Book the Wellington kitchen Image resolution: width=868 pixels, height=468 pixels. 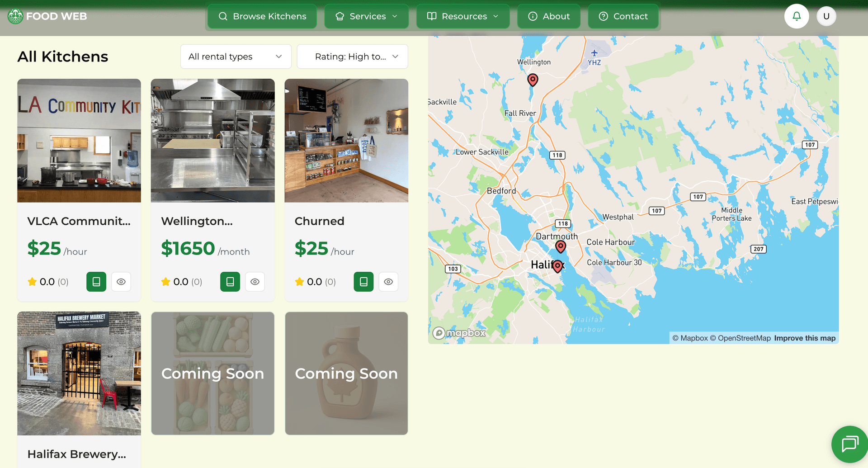[230, 282]
